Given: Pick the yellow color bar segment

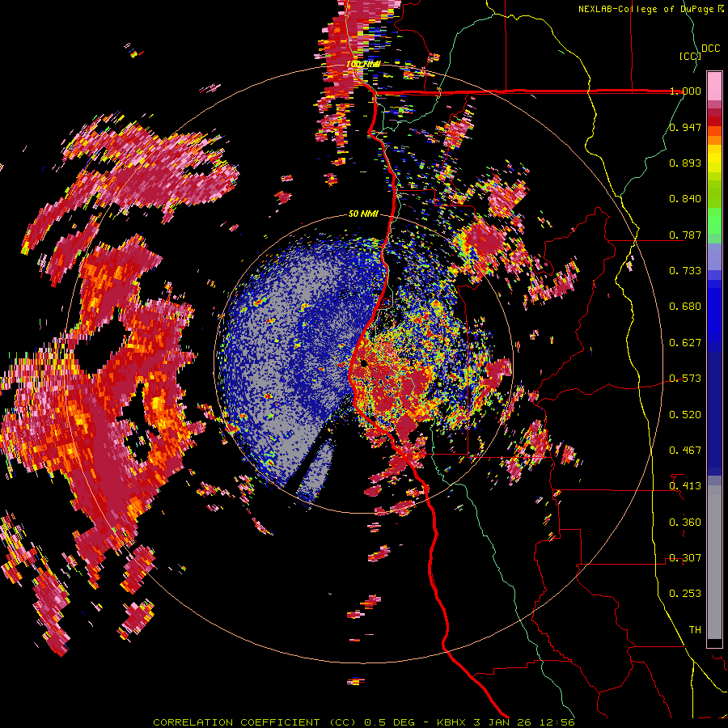Looking at the screenshot, I should [714, 159].
